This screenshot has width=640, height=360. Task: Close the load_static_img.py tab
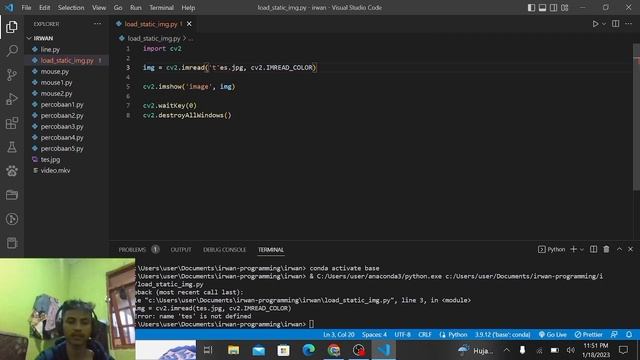click(x=189, y=24)
